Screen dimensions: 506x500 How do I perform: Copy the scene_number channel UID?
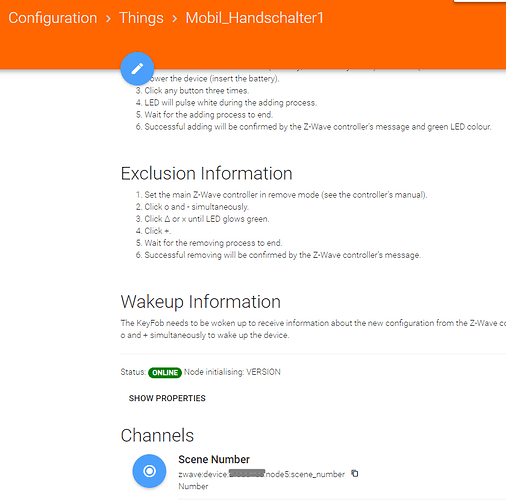pyautogui.click(x=355, y=473)
